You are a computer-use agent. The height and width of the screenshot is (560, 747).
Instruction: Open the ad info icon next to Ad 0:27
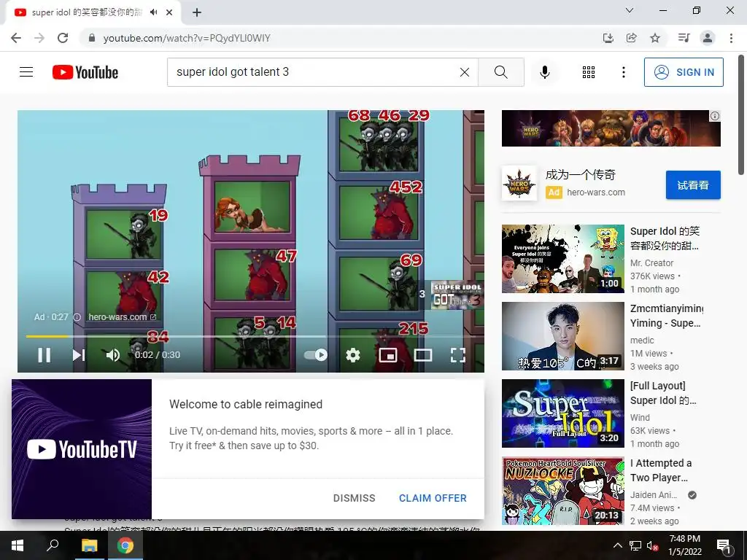(x=77, y=316)
